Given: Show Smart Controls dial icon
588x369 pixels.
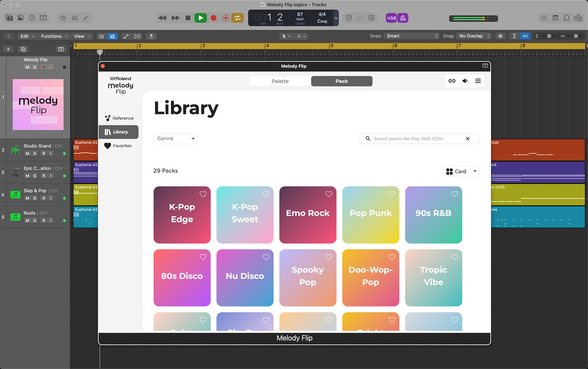Looking at the screenshot, I should pos(63,18).
